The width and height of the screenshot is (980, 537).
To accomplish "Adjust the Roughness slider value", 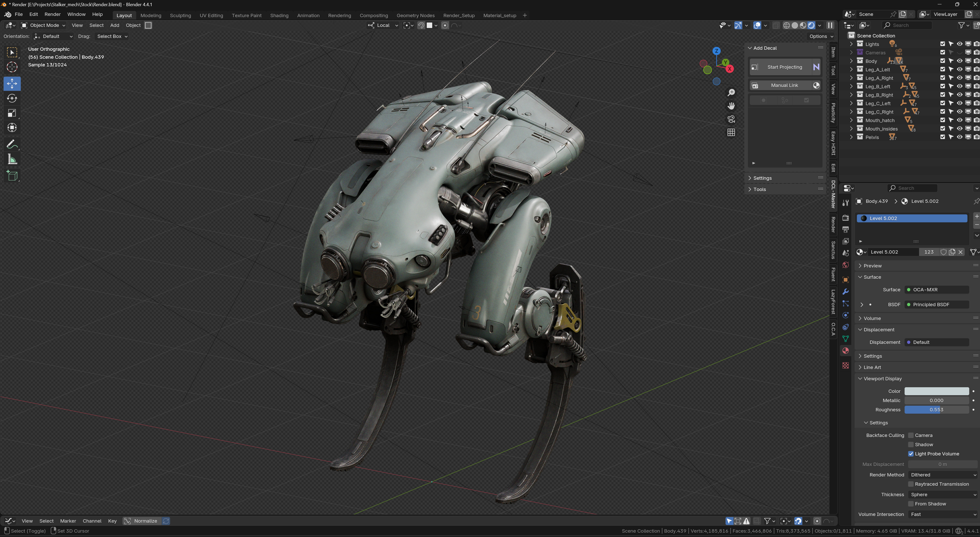I will click(x=936, y=410).
